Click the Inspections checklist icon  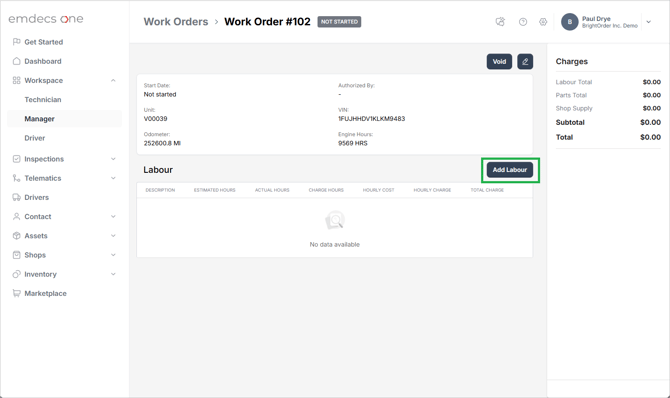pos(16,159)
